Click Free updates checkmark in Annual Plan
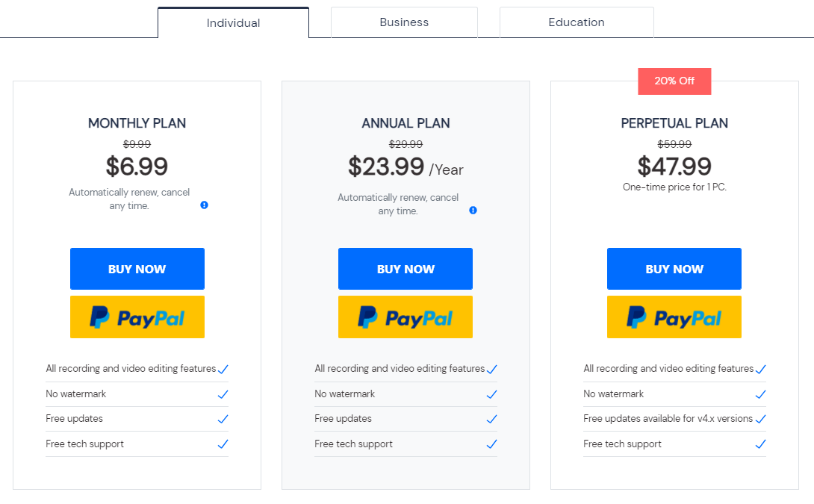 491,419
